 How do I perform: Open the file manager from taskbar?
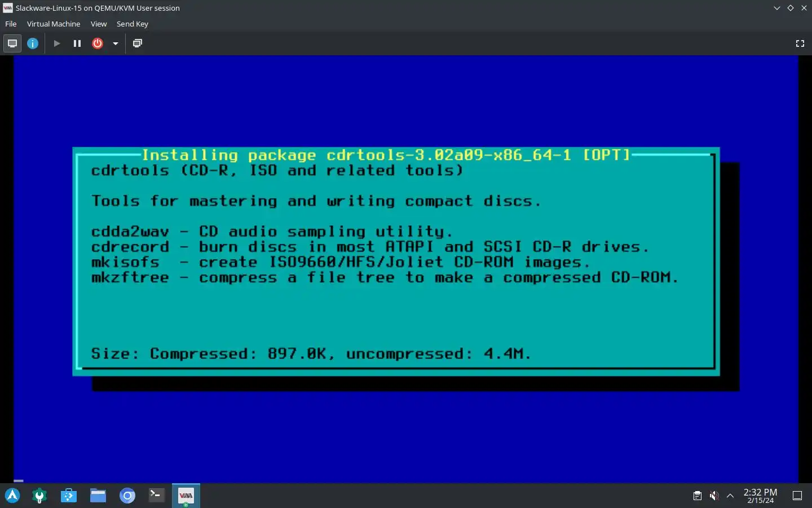point(98,496)
